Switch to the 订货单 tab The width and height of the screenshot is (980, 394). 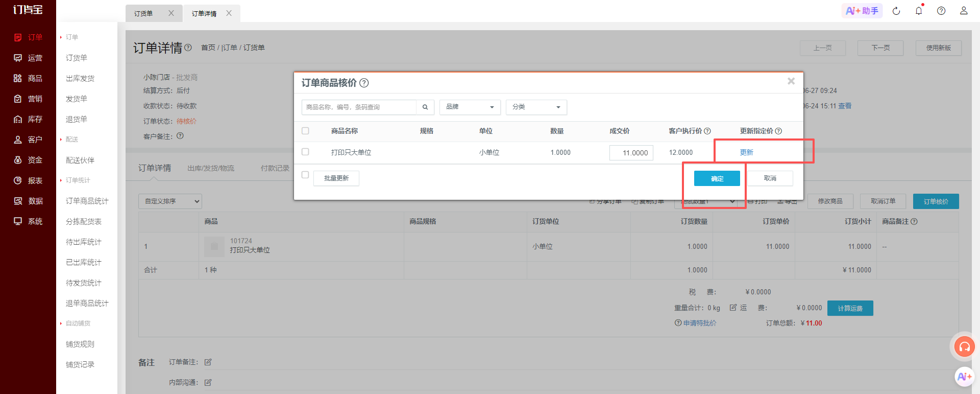pos(143,14)
